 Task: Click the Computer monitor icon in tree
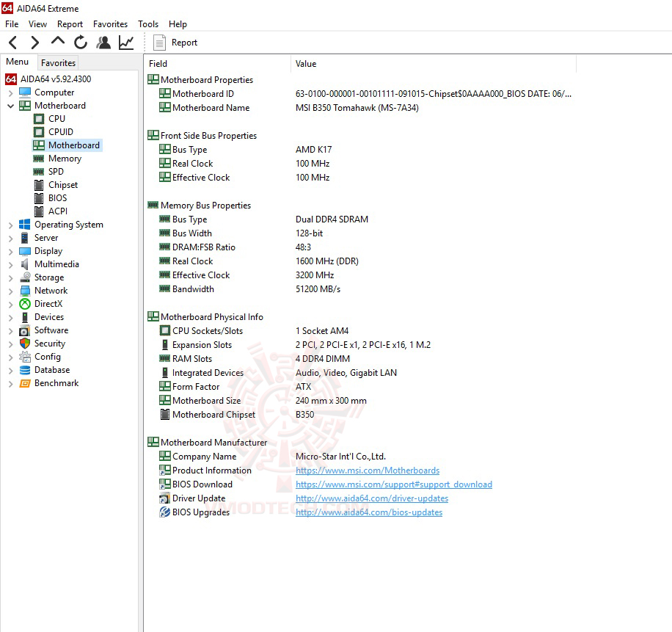coord(25,92)
